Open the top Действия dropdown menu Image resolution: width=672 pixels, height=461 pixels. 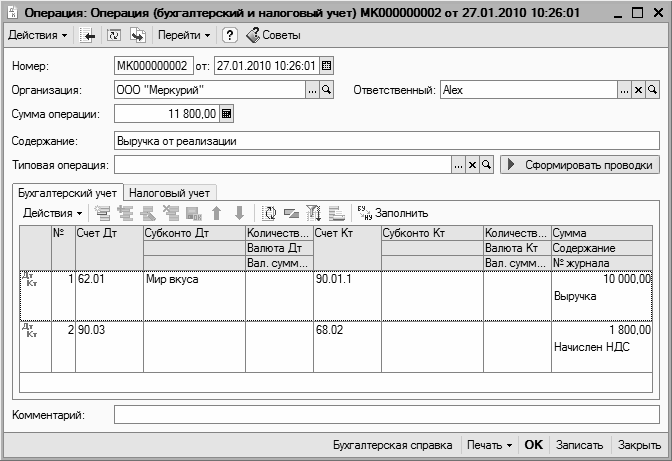point(38,36)
